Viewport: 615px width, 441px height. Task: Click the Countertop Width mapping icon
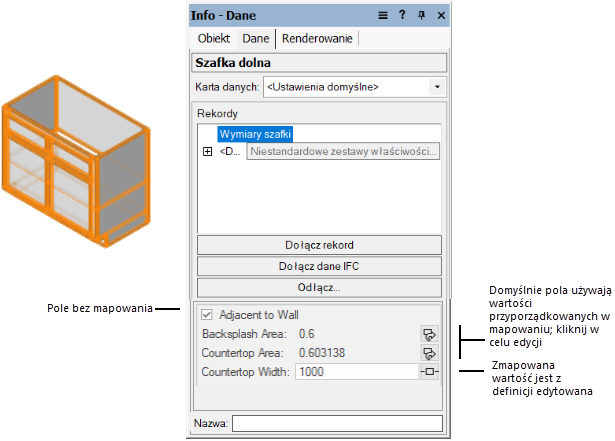coord(430,372)
